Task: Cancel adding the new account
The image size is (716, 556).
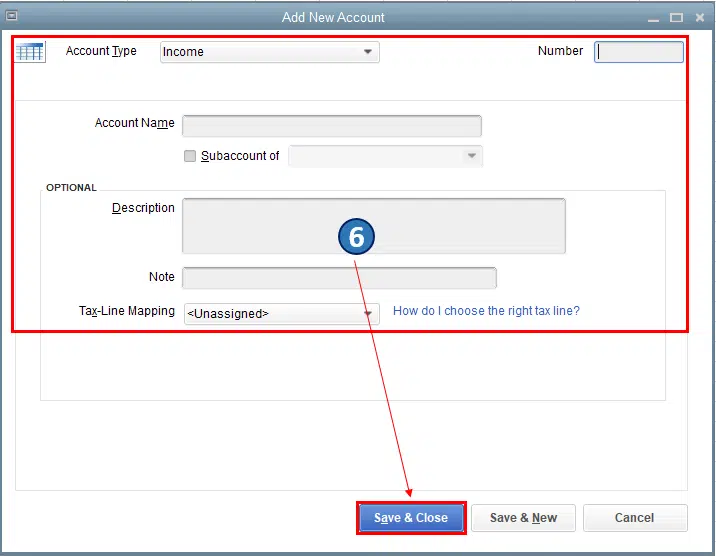Action: 635,518
